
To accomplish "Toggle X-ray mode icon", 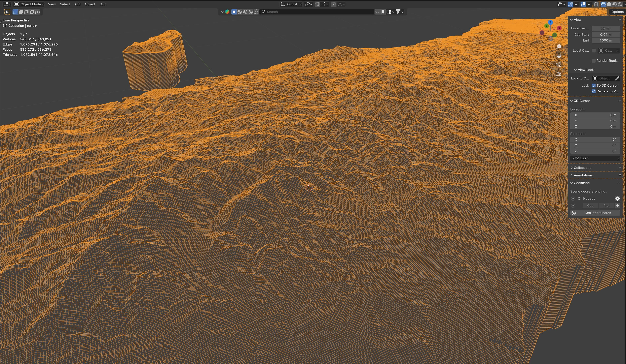I will point(596,4).
